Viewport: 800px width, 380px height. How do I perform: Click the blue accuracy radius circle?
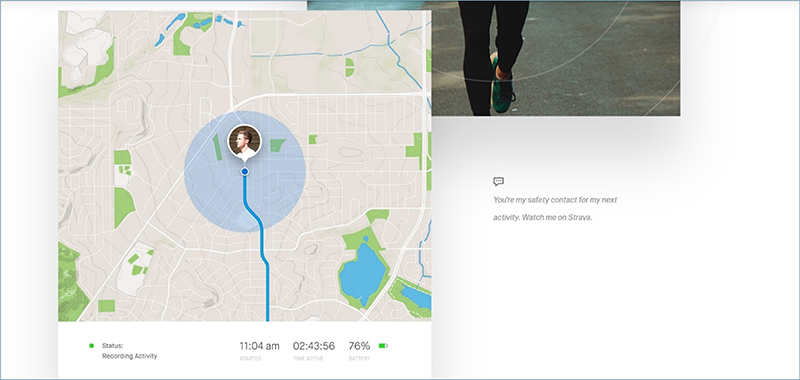point(245,171)
